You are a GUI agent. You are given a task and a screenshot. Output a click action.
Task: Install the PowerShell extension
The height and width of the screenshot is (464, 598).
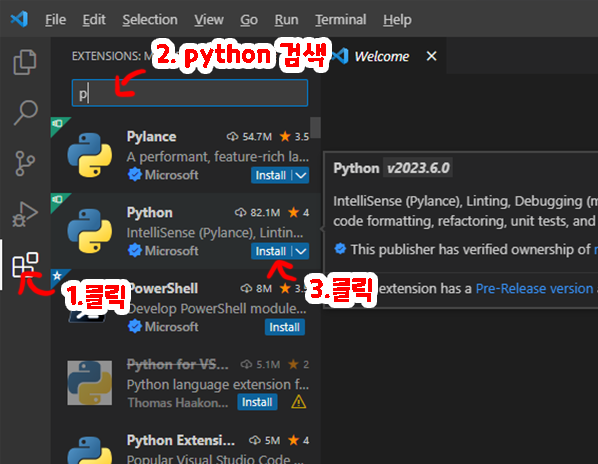point(285,327)
